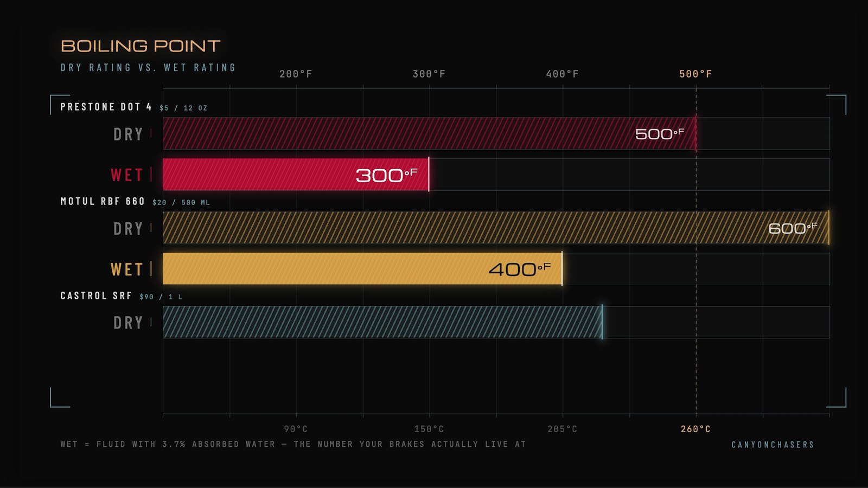The height and width of the screenshot is (488, 868).
Task: Select the 400°F label on the top axis
Action: pyautogui.click(x=563, y=74)
